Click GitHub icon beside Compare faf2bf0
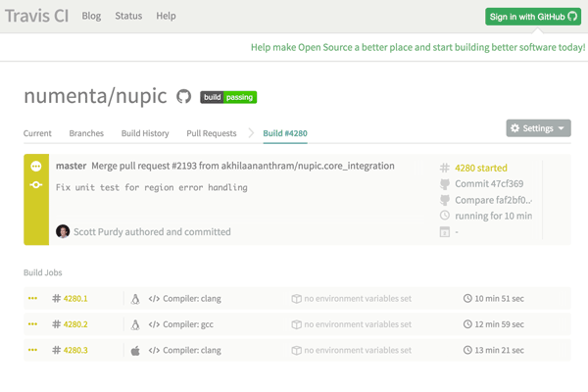 click(445, 200)
